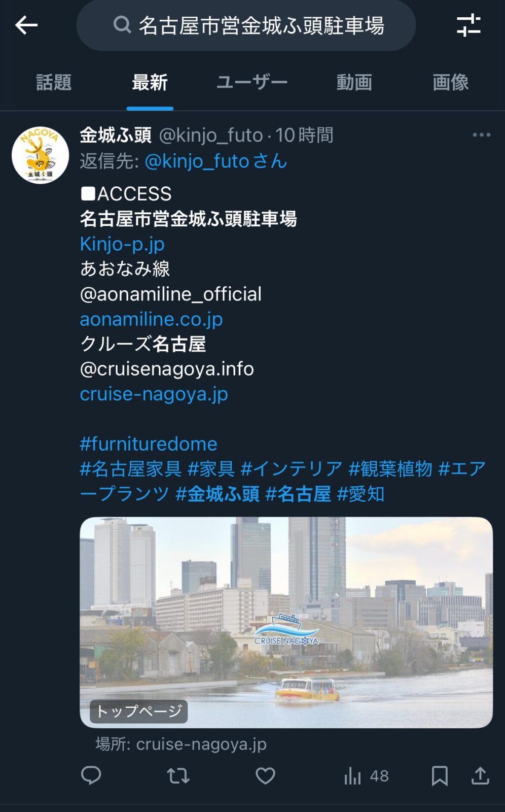The image size is (505, 812).
Task: Bookmark the tweet
Action: [440, 775]
